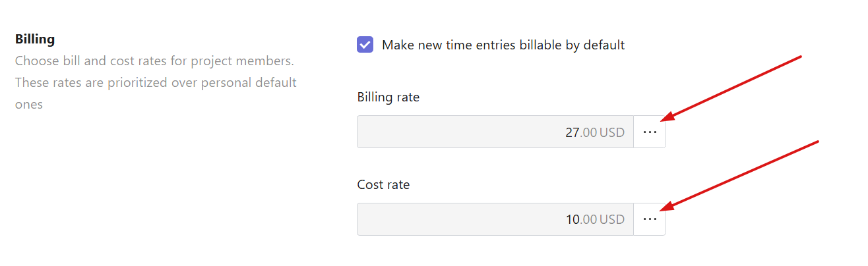Click gray .00 decimals in Billing rate

pos(588,132)
